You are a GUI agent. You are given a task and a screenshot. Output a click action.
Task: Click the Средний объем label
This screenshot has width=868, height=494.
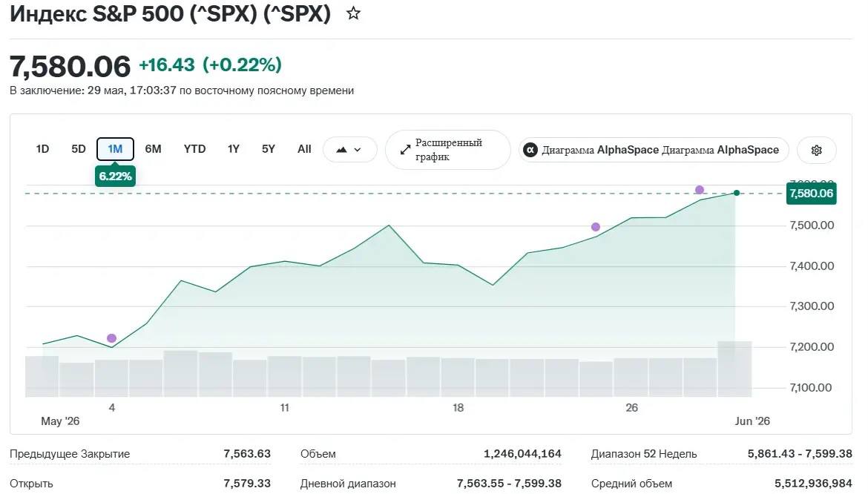tap(631, 484)
